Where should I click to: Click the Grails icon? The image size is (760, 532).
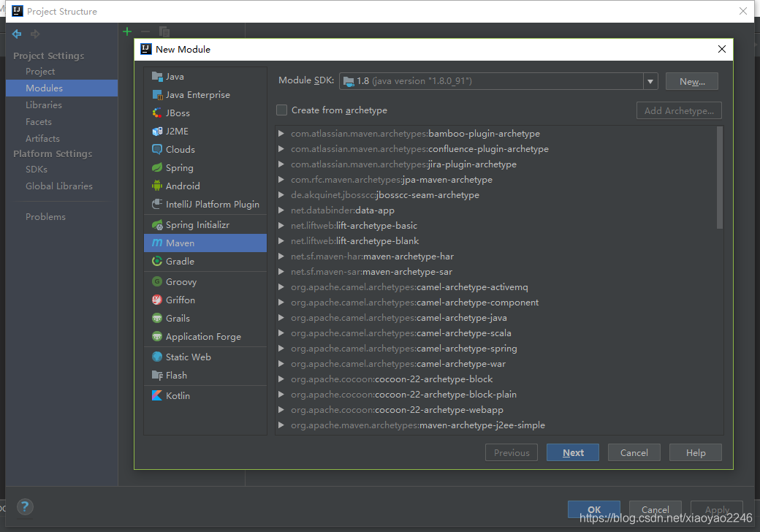coord(157,319)
